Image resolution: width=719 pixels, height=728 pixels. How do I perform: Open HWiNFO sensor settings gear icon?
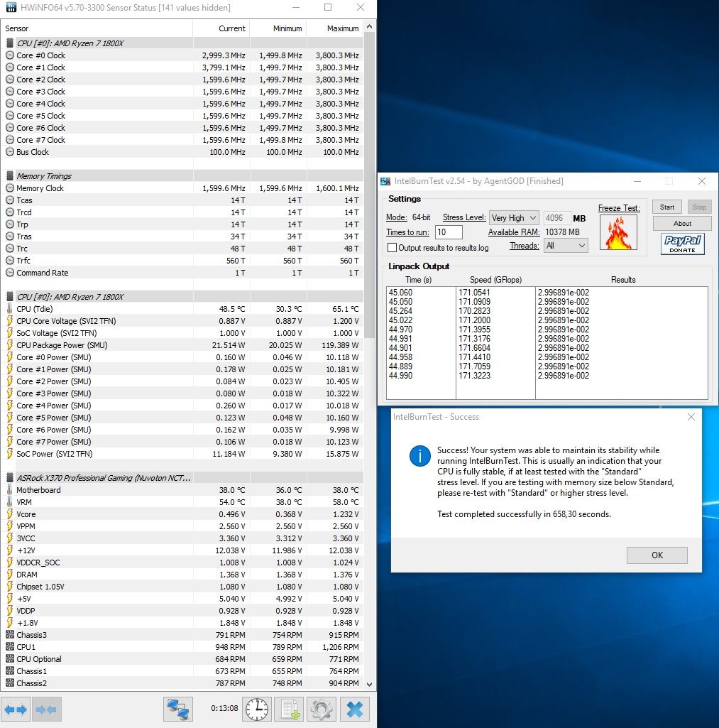coord(321,710)
